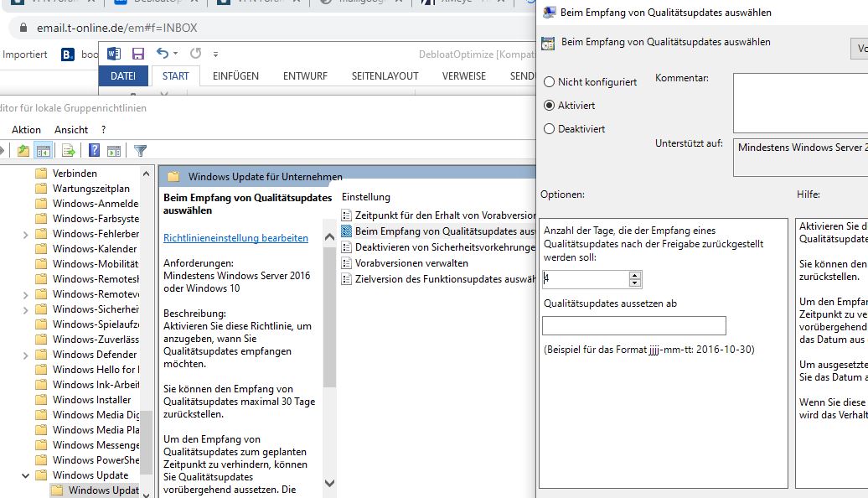
Task: Open the Ansicht menu in Group Policy Editor
Action: pos(71,130)
